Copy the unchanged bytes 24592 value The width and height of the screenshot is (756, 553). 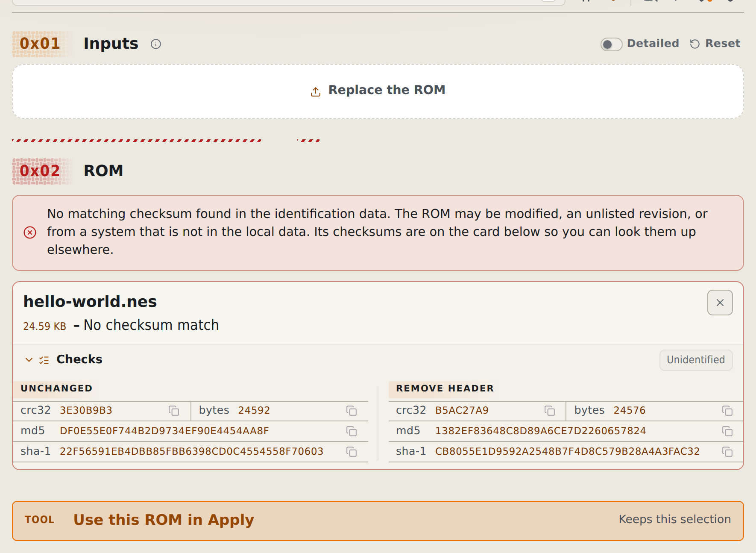(x=352, y=411)
